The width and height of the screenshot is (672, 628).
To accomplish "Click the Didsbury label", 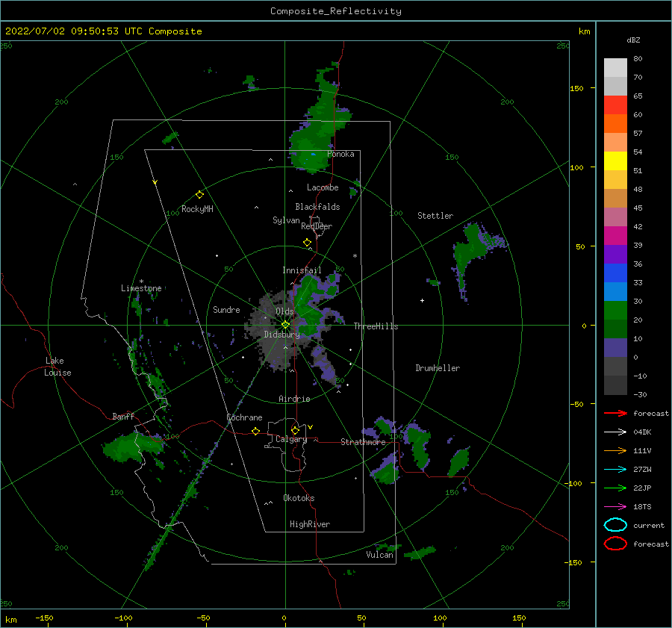I will coord(281,335).
